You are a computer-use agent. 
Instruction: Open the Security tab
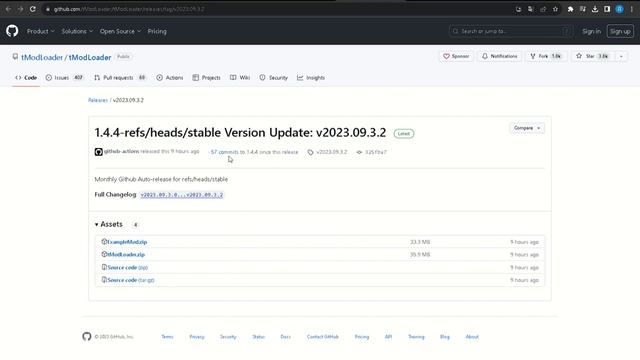coord(273,78)
